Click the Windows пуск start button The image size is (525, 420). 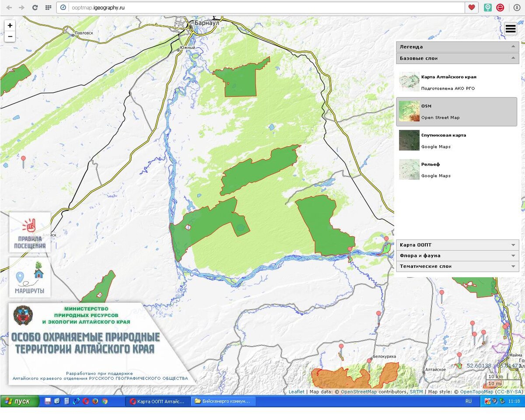coord(19,401)
